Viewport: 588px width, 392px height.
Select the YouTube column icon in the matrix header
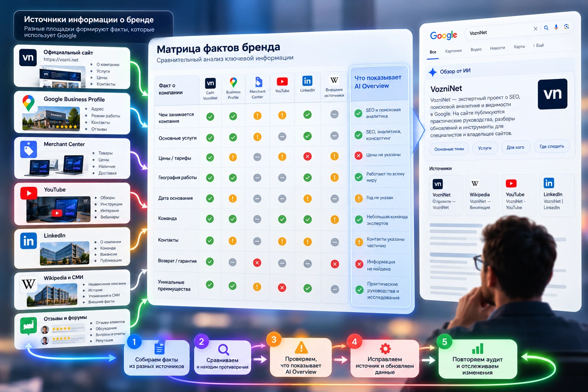click(282, 82)
